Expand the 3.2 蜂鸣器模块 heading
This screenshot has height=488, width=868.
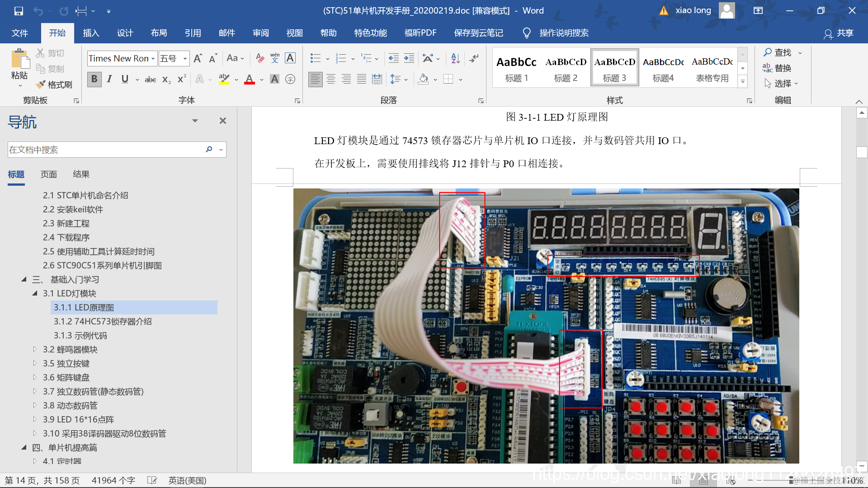click(x=35, y=349)
